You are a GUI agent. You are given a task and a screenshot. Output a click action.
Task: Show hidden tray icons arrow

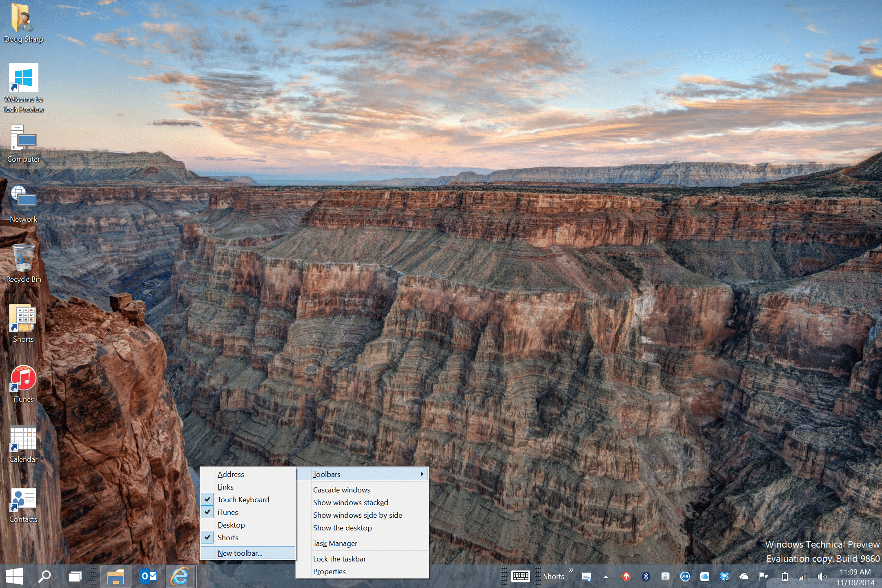click(606, 577)
